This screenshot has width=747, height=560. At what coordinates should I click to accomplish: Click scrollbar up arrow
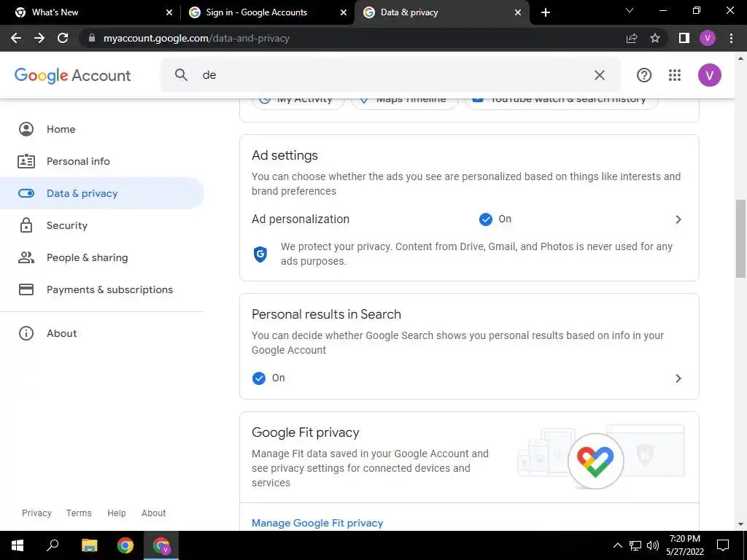click(x=740, y=59)
